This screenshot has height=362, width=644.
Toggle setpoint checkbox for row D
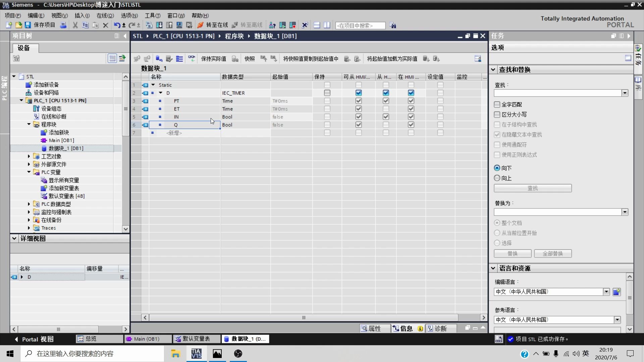[440, 93]
